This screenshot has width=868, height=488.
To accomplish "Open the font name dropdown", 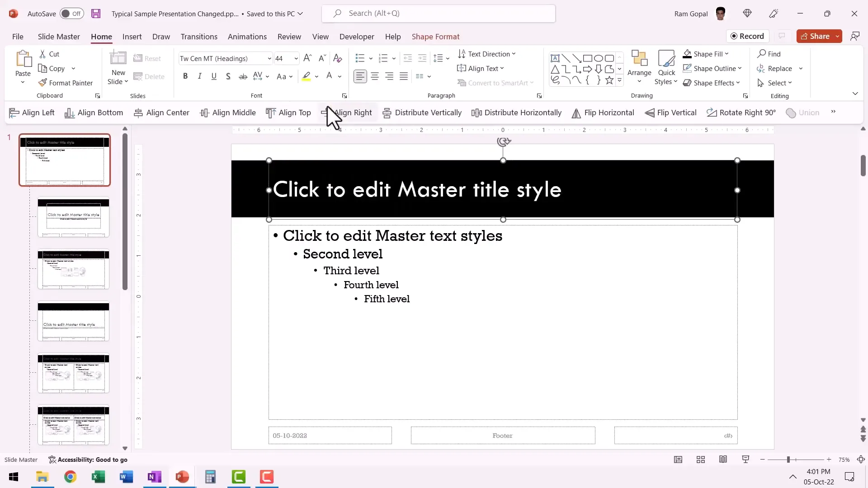I will point(269,58).
